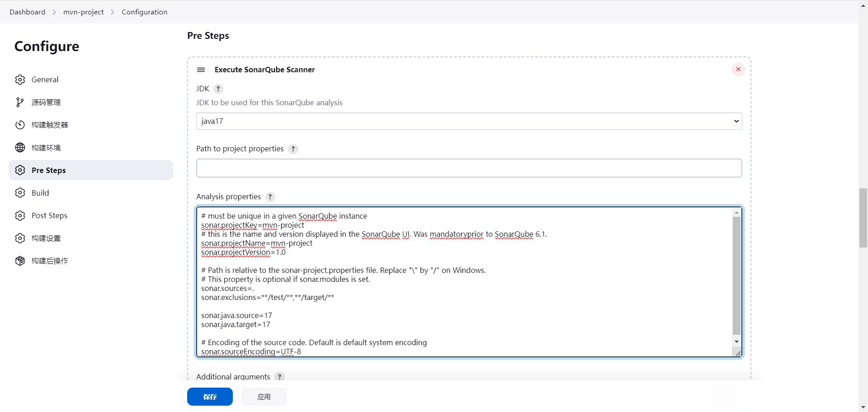Focus the Path to project properties field
868x412 pixels.
click(469, 168)
